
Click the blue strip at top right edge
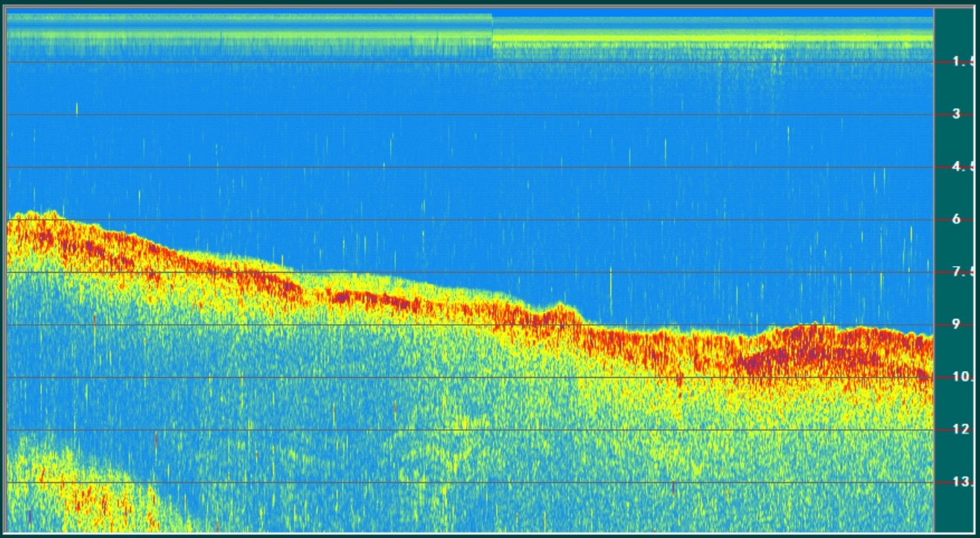coord(707,13)
